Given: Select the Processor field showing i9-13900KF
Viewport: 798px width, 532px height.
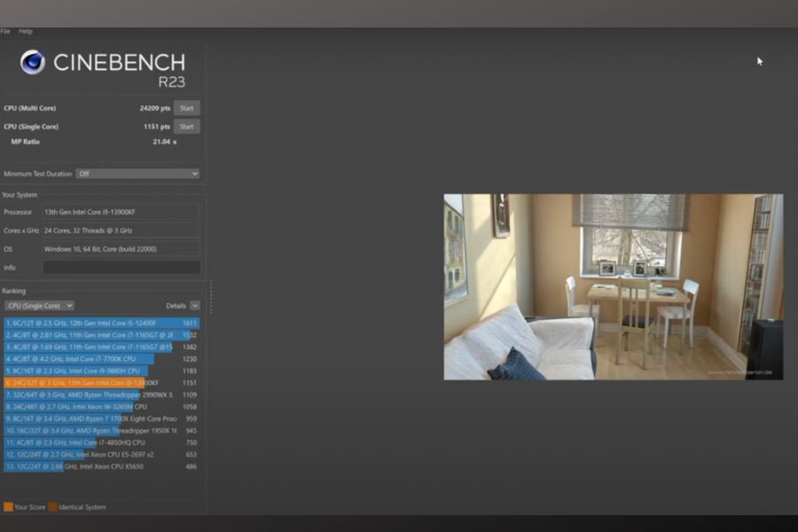Looking at the screenshot, I should tap(121, 212).
